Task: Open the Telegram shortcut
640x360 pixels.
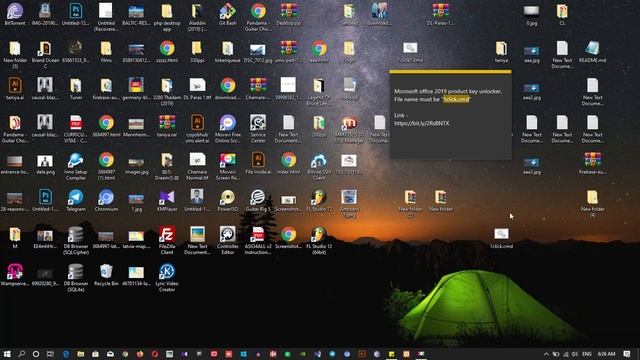Action: click(x=76, y=200)
